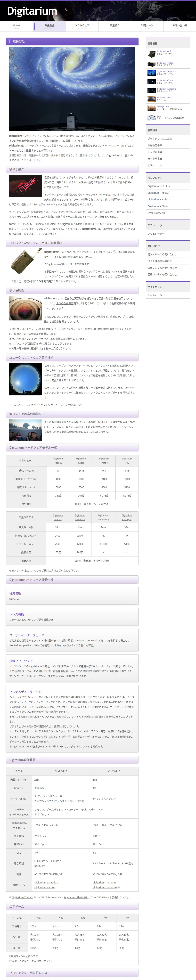Click the trunk case projector image
Image resolution: width=196 pixels, height=980 pixels.
(25, 261)
